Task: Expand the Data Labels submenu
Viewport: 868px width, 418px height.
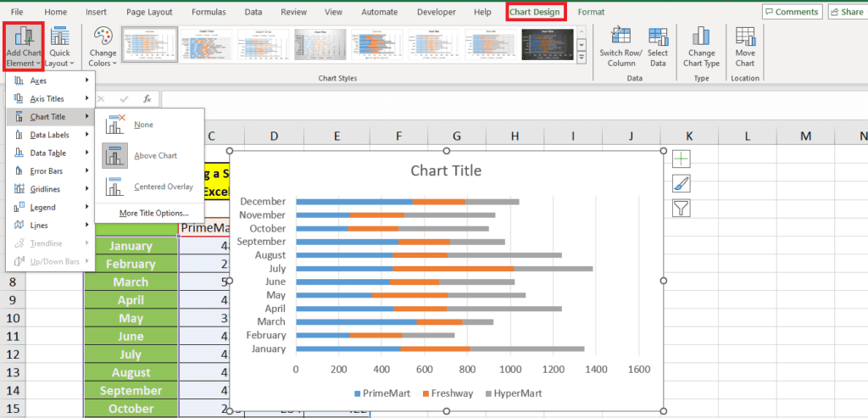Action: tap(51, 135)
